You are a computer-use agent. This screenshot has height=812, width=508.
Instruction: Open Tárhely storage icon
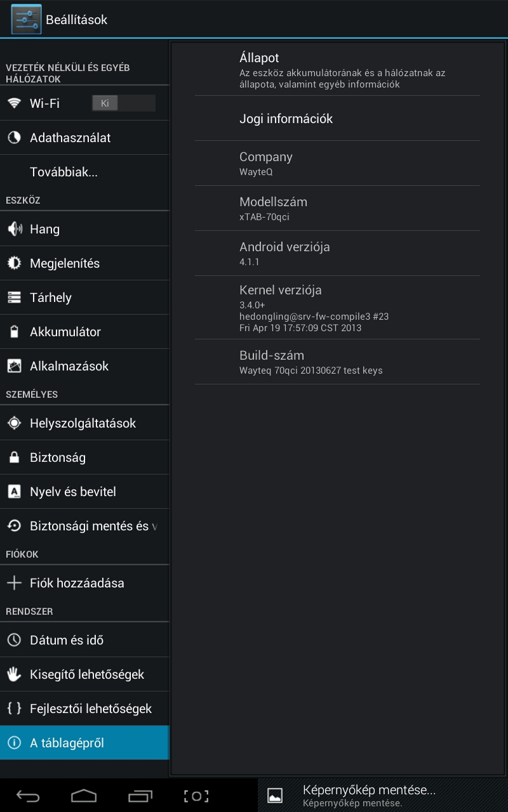14,298
